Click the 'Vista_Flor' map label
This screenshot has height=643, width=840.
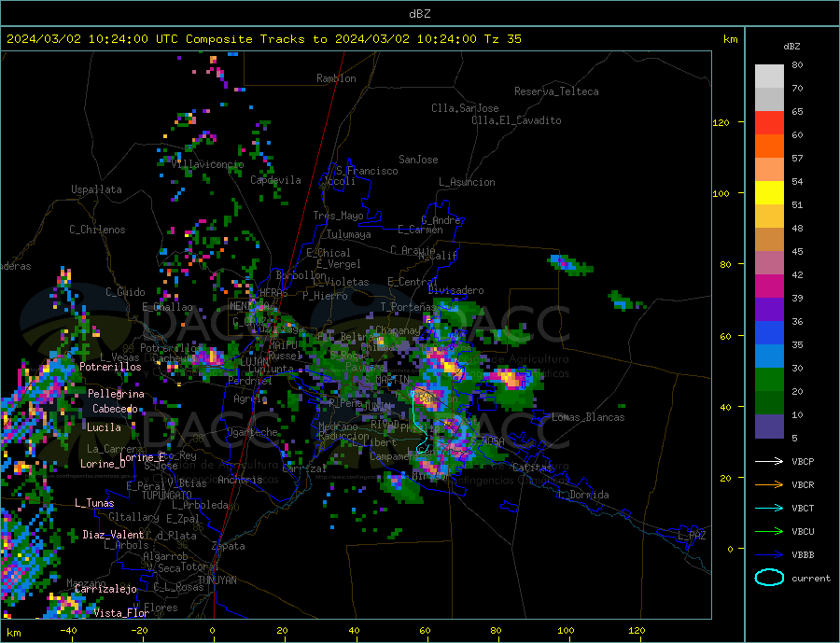click(121, 613)
